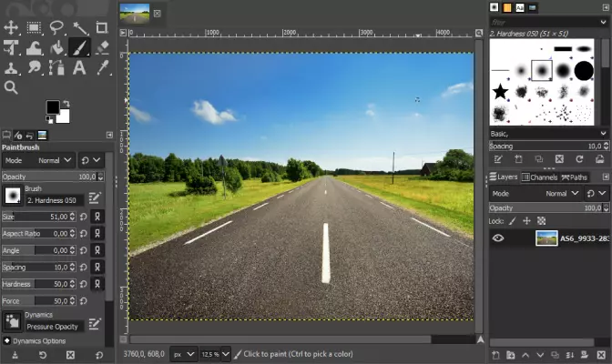Select the Paintbrush tool
Viewport: 612px width, 364px height.
[x=79, y=47]
